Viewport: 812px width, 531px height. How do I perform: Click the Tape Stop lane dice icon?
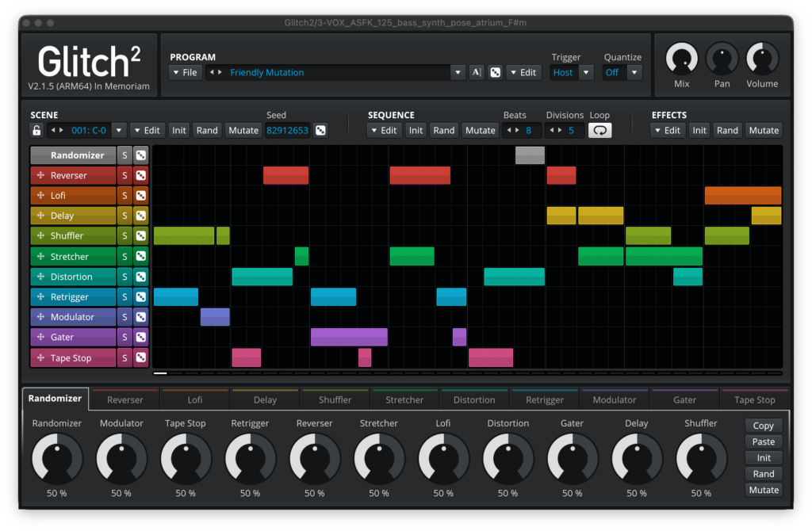click(x=141, y=357)
